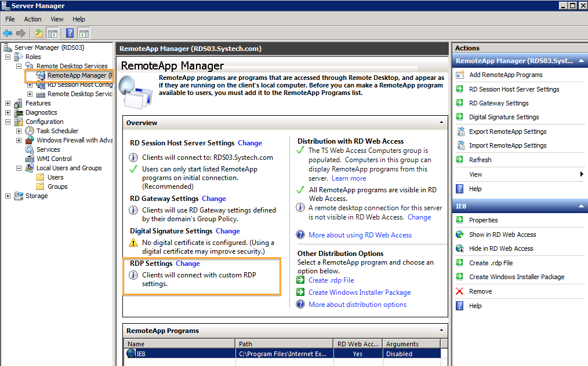
Task: Click the Create Windows Installer Package icon in Actions
Action: pyautogui.click(x=459, y=277)
